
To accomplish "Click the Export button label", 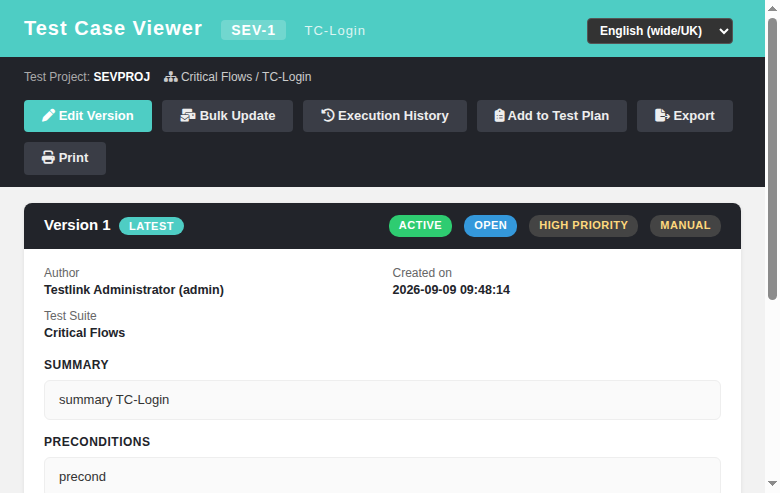I will pyautogui.click(x=694, y=116).
